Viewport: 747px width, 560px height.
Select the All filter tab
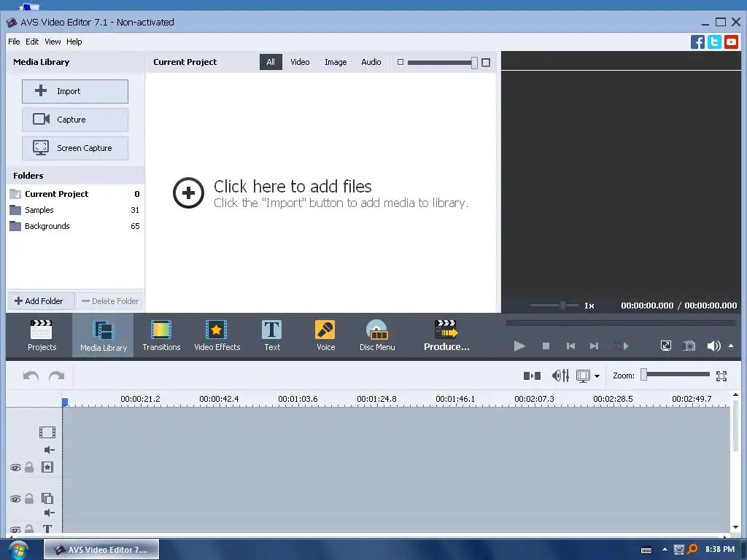tap(271, 62)
